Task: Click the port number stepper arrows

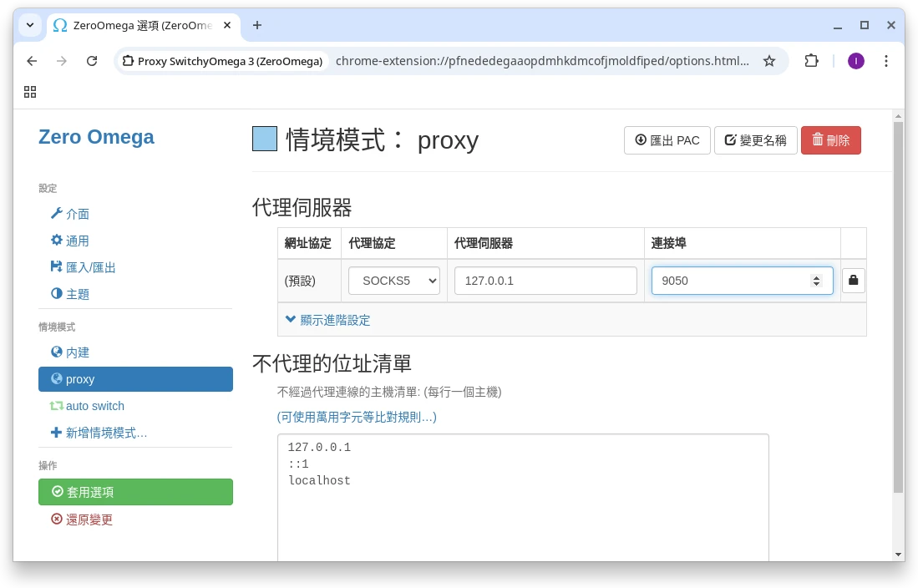Action: click(x=816, y=281)
